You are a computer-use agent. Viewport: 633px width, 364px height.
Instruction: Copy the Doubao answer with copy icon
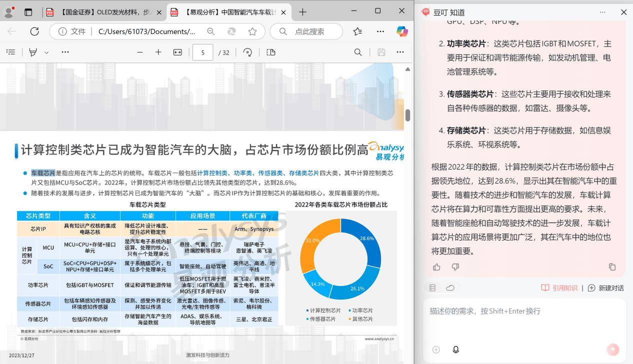pos(612,267)
